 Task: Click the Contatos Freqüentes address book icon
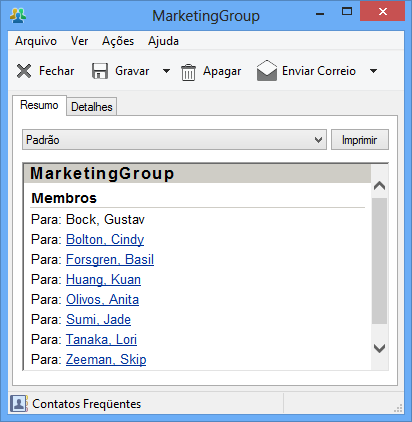(x=19, y=404)
